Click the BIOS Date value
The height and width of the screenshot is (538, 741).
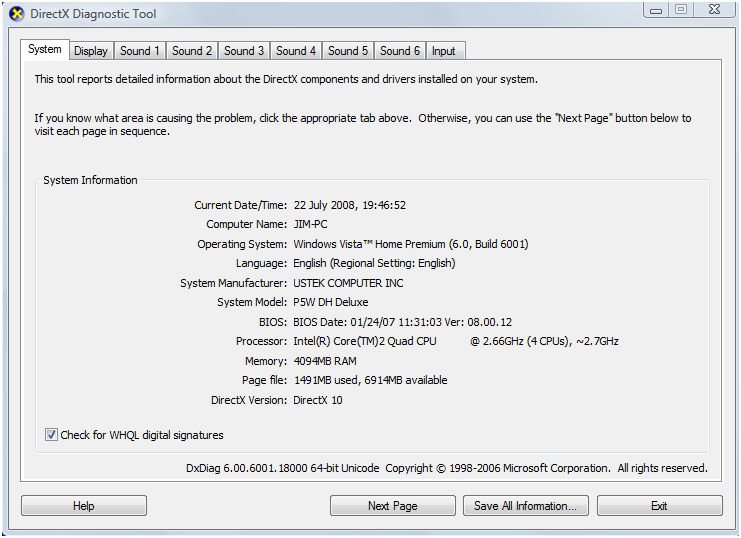click(x=403, y=322)
